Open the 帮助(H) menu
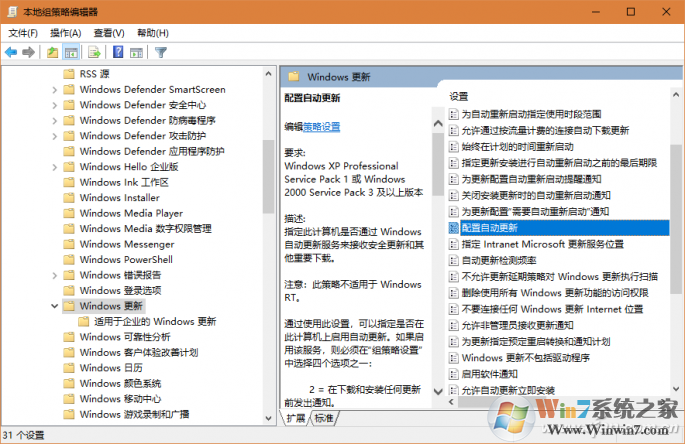Image resolution: width=685 pixels, height=444 pixels. 153,33
